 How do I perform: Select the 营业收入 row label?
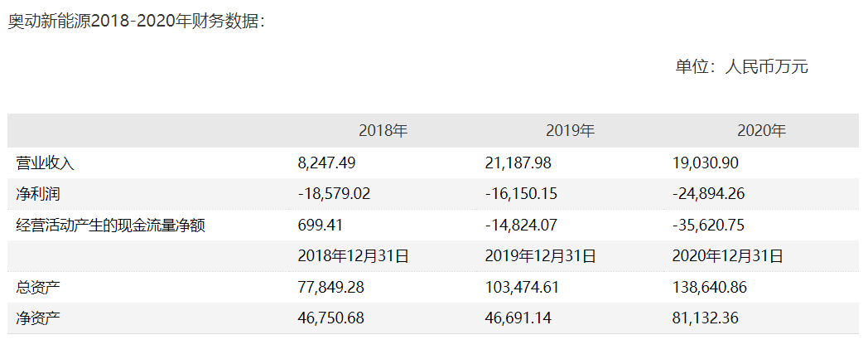(46, 163)
